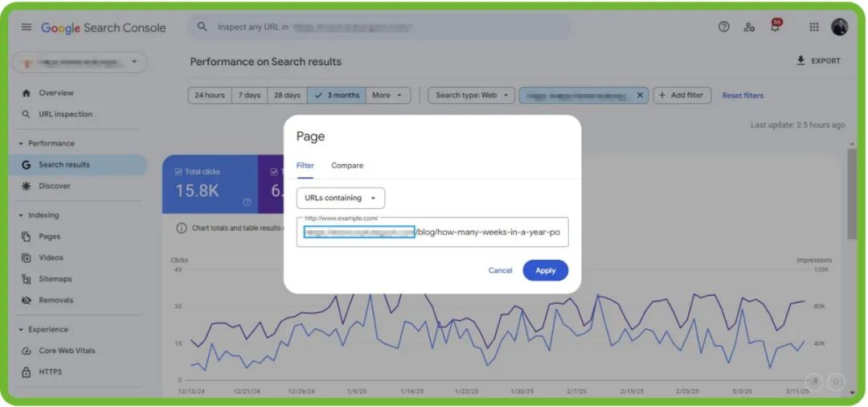
Task: Open the URLs containing dropdown
Action: click(x=341, y=198)
